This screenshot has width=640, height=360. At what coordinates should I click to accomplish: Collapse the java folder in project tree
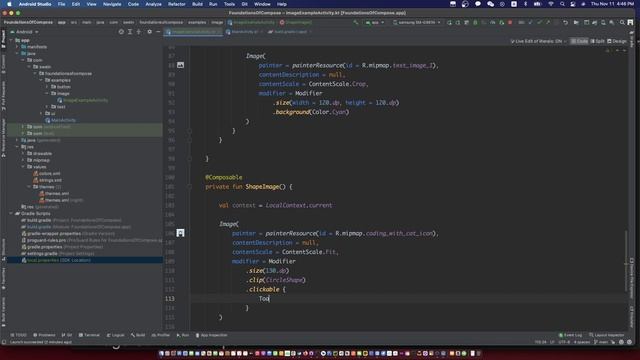pos(17,53)
